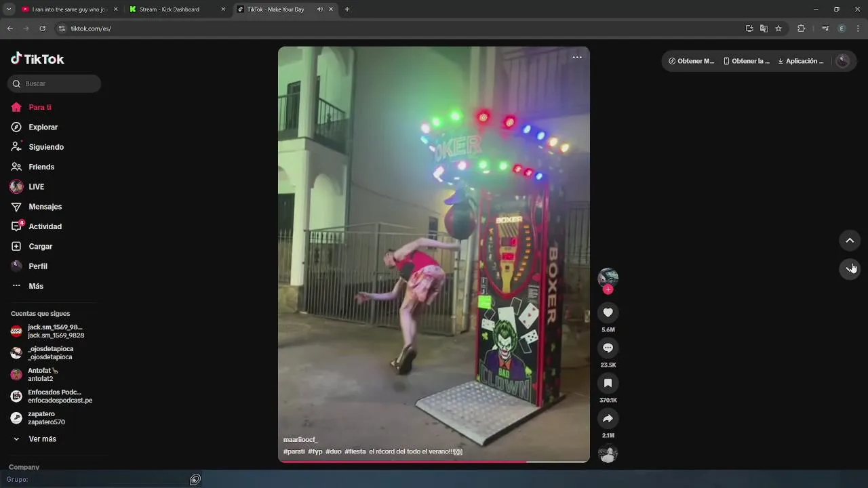The height and width of the screenshot is (488, 868).
Task: Install the TikTok app from address bar
Action: click(749, 28)
